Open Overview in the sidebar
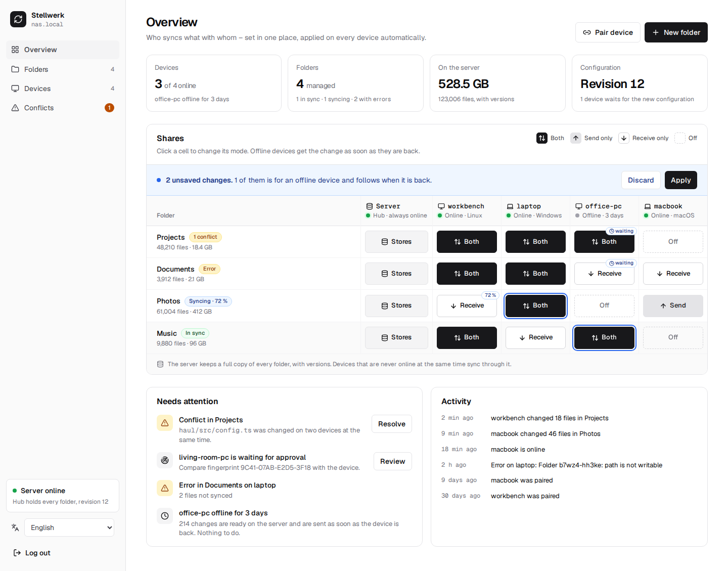Screen dimensions: 728x571 click(x=63, y=50)
